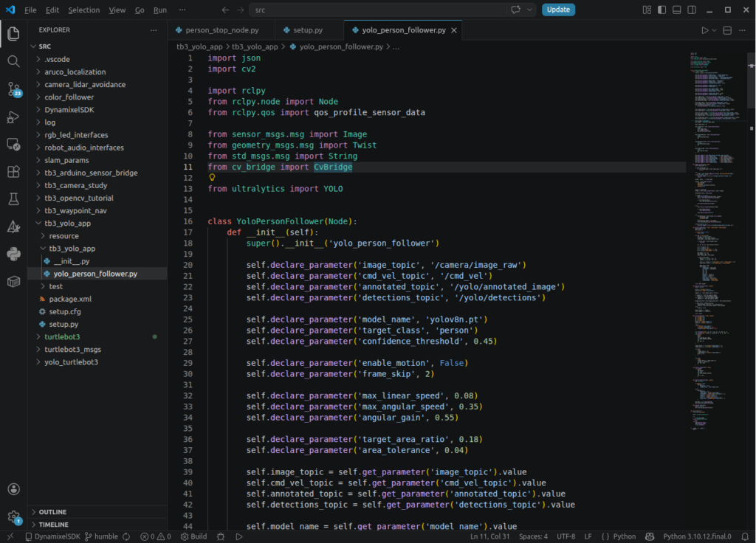The width and height of the screenshot is (756, 543).
Task: Split the editor right
Action: [727, 30]
